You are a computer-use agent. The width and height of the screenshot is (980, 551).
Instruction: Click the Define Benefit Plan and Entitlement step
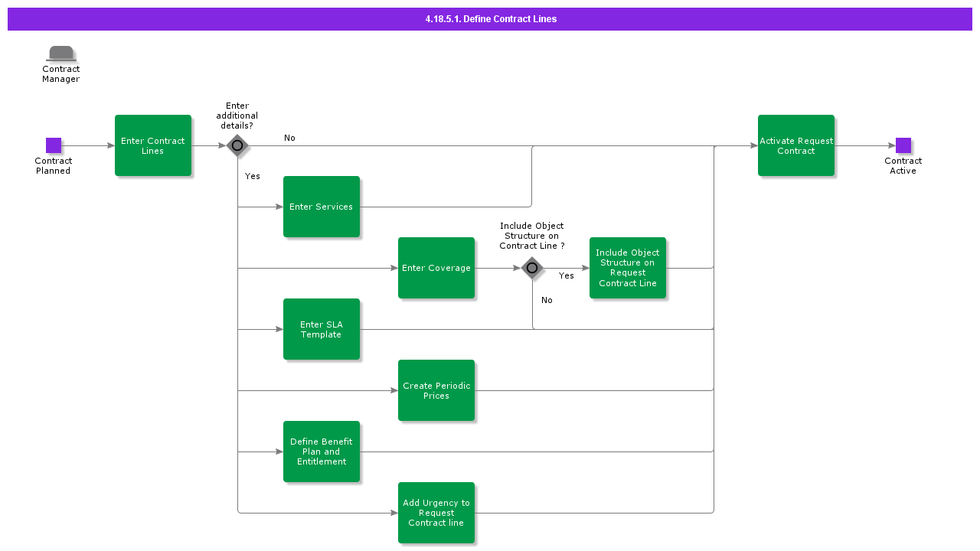tap(322, 452)
